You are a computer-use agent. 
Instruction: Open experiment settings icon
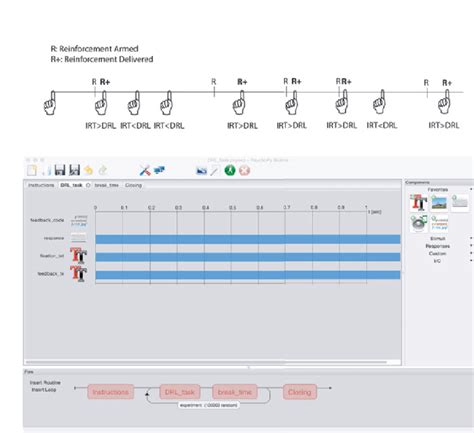pyautogui.click(x=201, y=171)
